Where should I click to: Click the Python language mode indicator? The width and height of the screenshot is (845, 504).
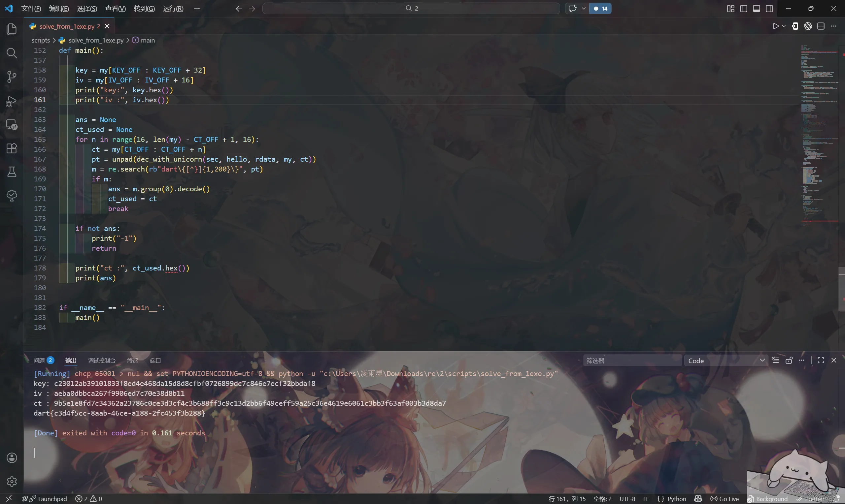[x=676, y=499]
